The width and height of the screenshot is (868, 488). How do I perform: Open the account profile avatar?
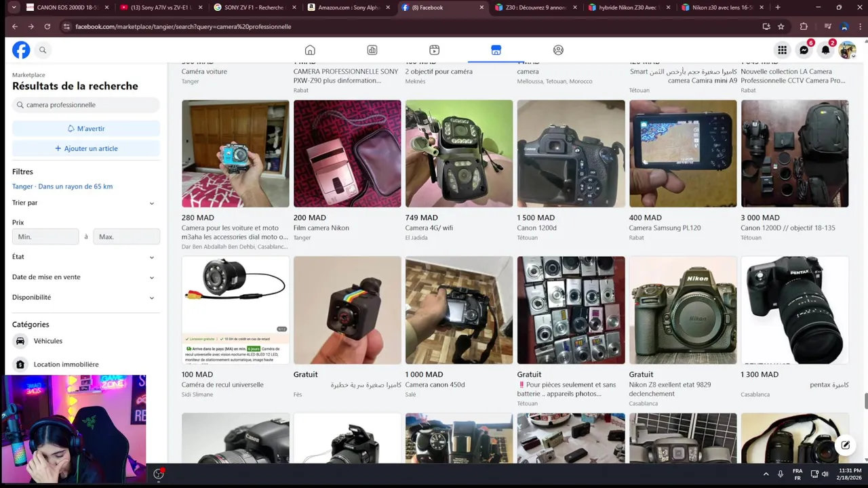(x=847, y=50)
